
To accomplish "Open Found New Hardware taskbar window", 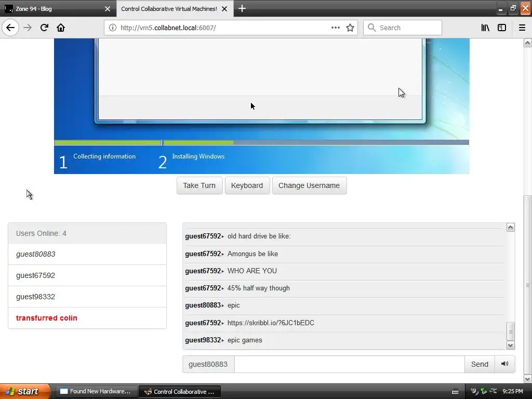I will click(x=96, y=391).
